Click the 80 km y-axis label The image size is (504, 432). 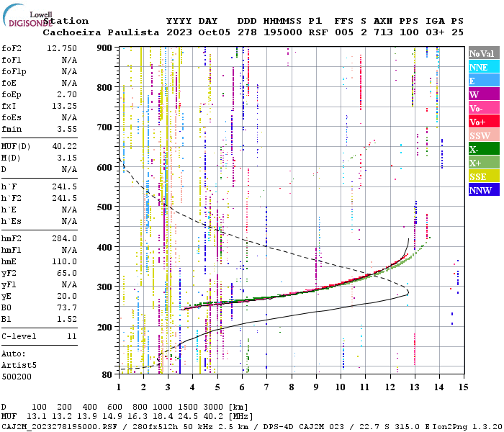[x=107, y=374]
